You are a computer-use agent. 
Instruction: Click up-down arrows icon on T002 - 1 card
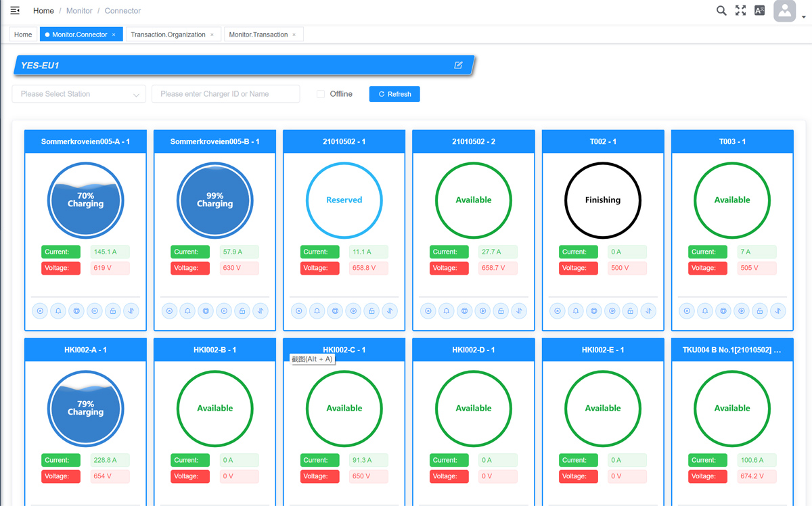[649, 311]
